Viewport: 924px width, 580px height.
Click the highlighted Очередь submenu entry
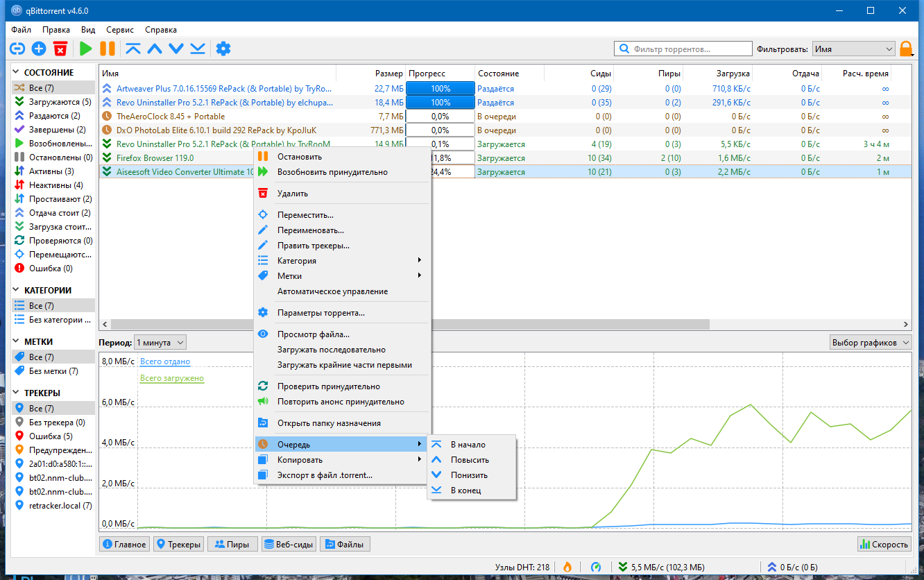tap(343, 444)
